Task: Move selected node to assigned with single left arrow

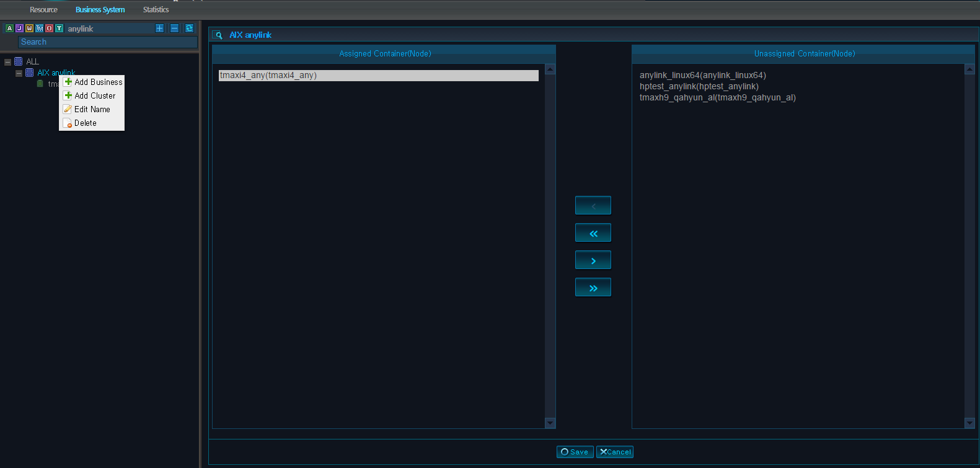Action: pyautogui.click(x=593, y=205)
